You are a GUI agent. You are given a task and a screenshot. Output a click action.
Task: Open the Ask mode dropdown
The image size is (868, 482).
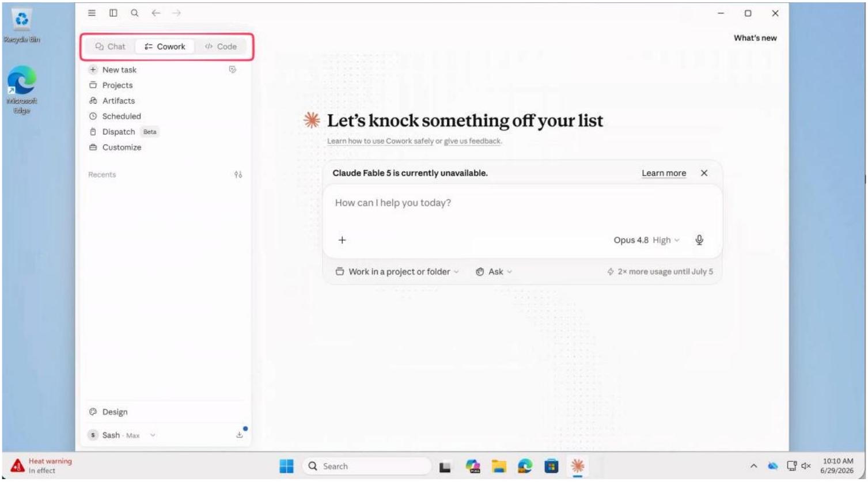(x=494, y=272)
